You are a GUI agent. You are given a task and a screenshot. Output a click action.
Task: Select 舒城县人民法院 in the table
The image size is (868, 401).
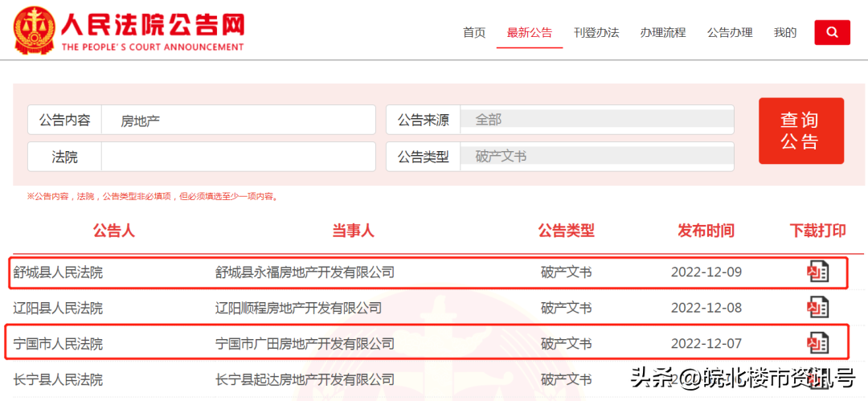point(58,272)
